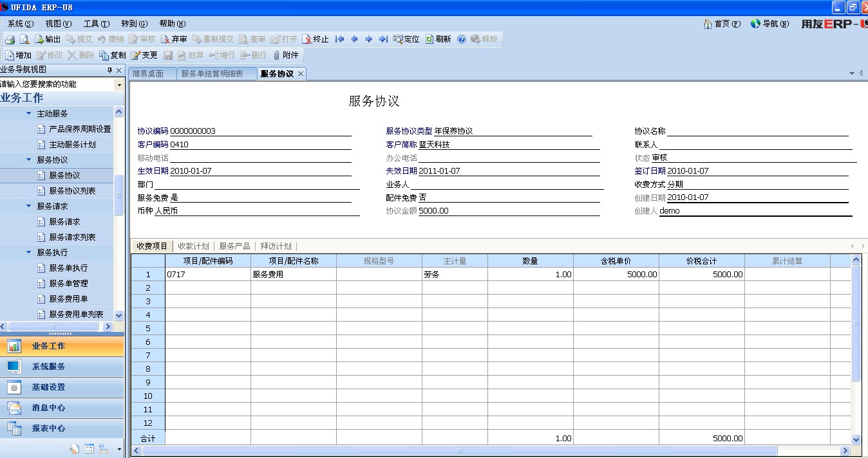Open the 系统(S) menu

click(x=20, y=24)
